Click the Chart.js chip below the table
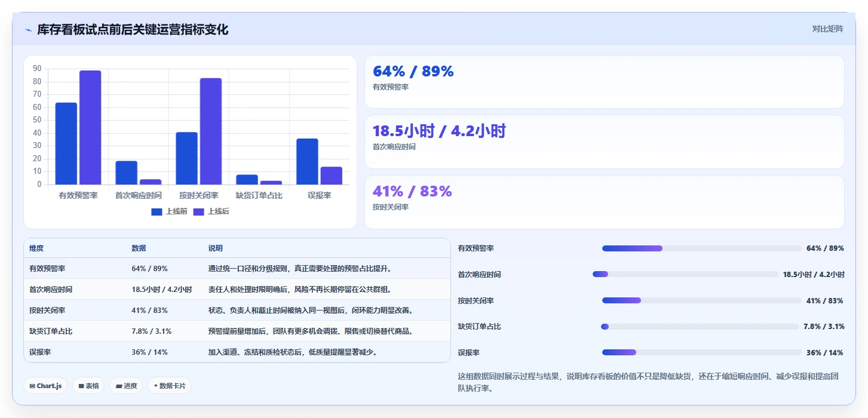This screenshot has height=418, width=868. pos(46,386)
